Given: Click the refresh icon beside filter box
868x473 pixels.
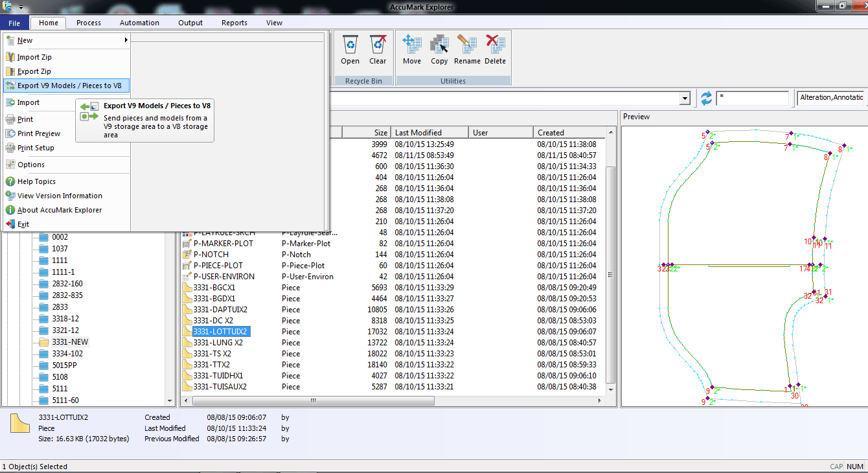Looking at the screenshot, I should coord(706,98).
